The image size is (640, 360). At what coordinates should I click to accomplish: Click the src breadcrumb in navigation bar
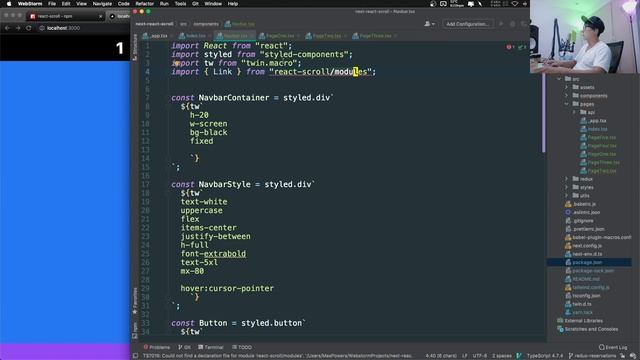184,24
